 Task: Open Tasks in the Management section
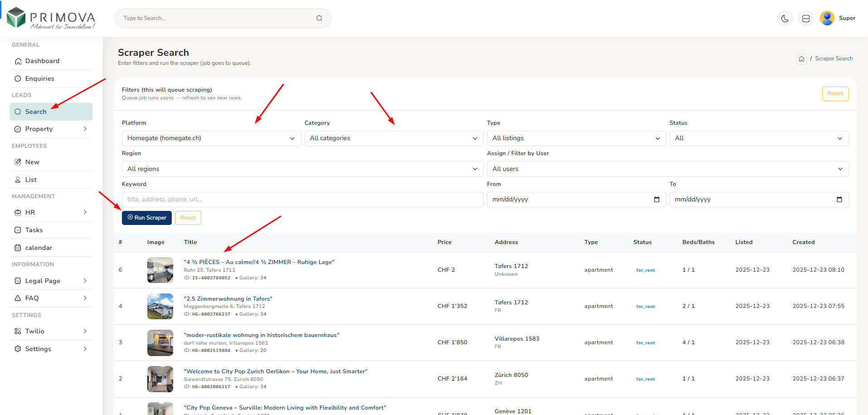[x=34, y=230]
